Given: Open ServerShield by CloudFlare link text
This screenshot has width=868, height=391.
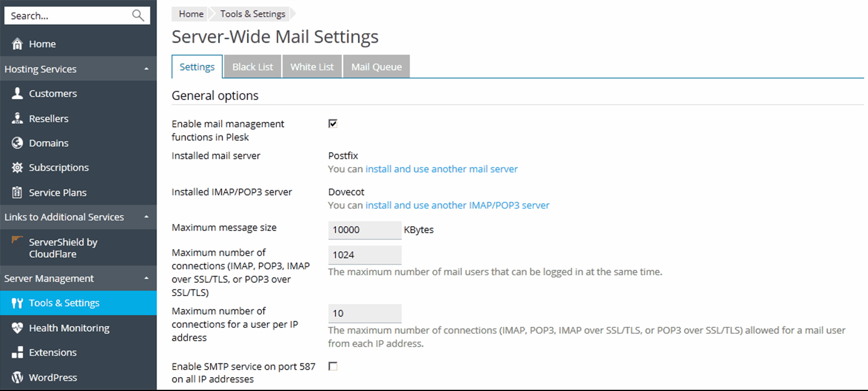Looking at the screenshot, I should (x=63, y=248).
